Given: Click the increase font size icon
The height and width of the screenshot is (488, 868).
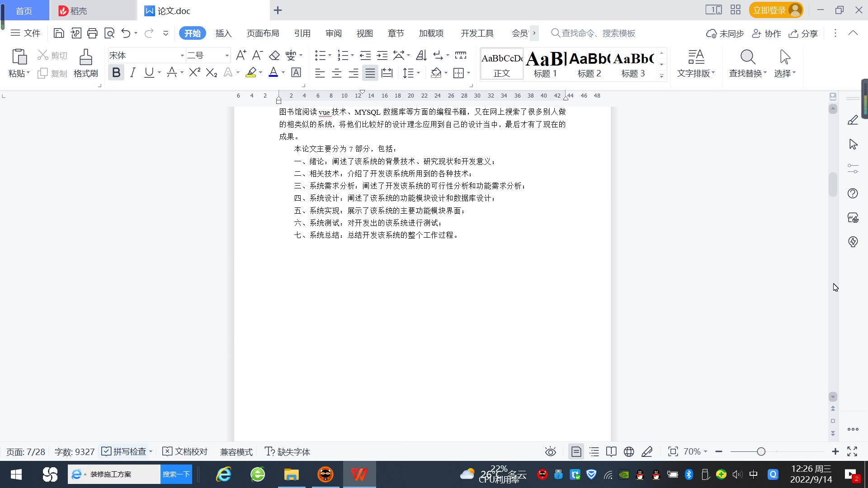Looking at the screenshot, I should 241,56.
